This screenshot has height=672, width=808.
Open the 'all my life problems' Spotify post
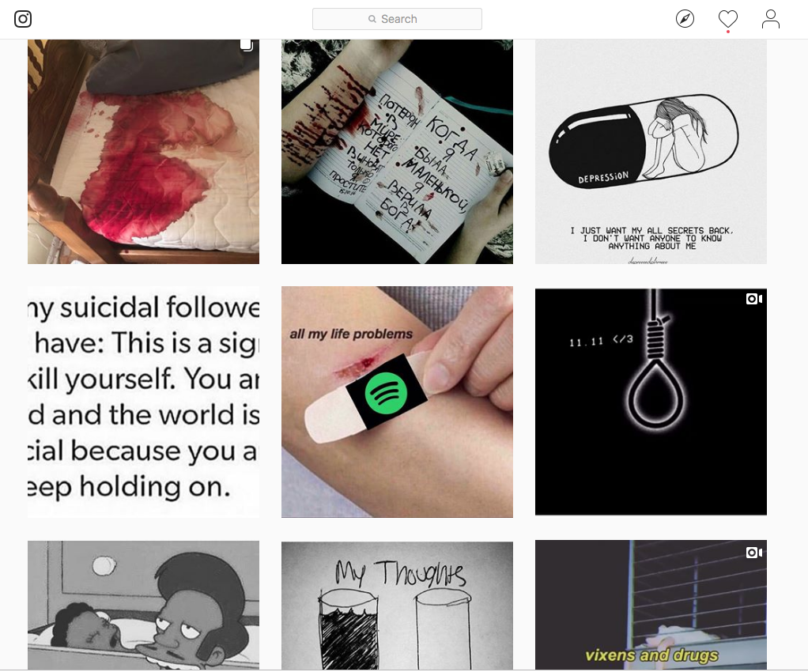pos(397,402)
